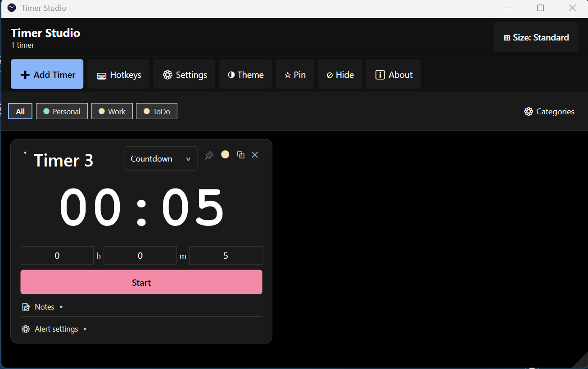Open the About dialog
Viewport: 588px width, 369px height.
(x=394, y=74)
